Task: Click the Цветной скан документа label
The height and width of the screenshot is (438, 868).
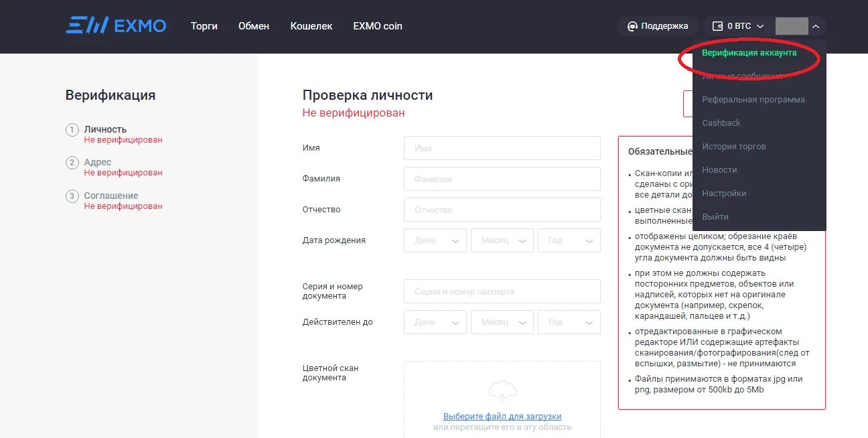Action: tap(331, 372)
